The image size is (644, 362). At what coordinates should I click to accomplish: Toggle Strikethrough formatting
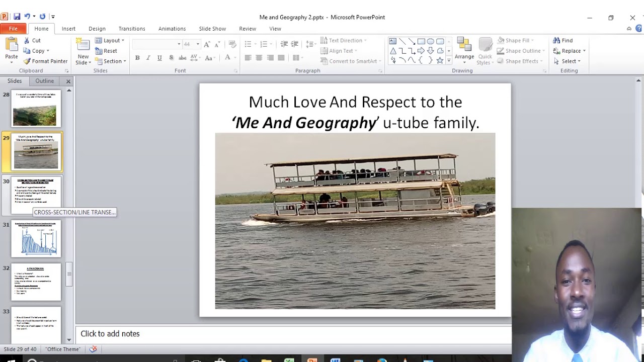click(182, 58)
